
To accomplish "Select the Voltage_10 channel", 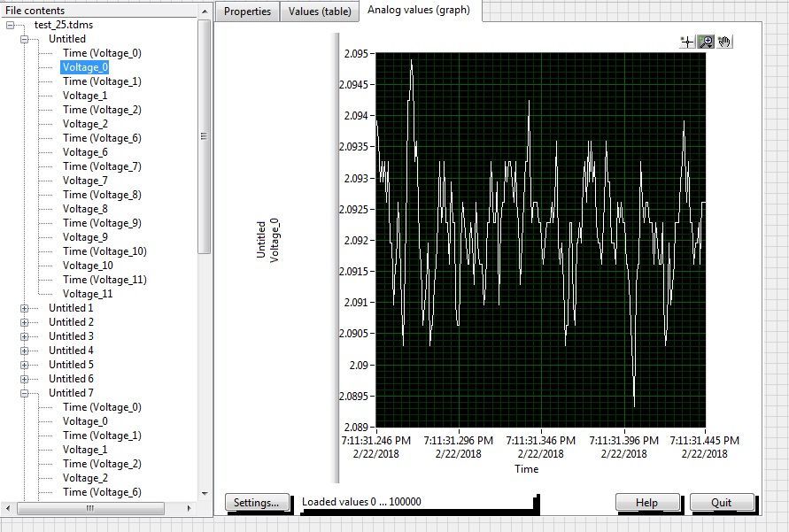I will (x=88, y=266).
